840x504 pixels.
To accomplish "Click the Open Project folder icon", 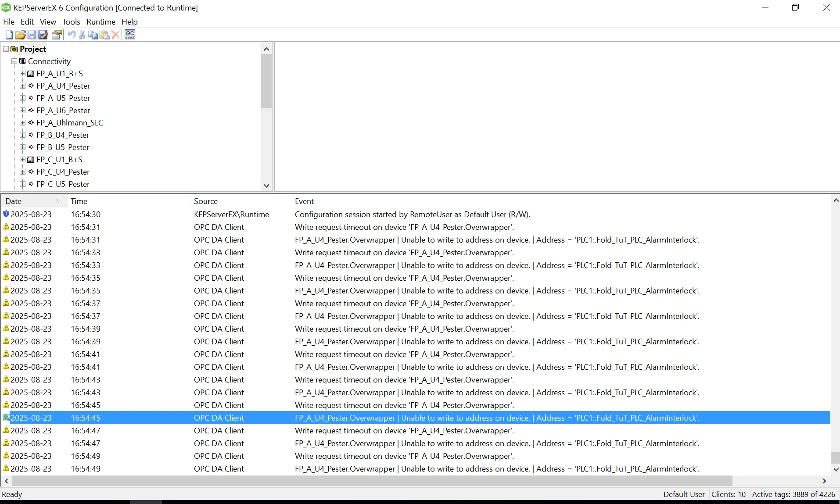I will [x=20, y=35].
